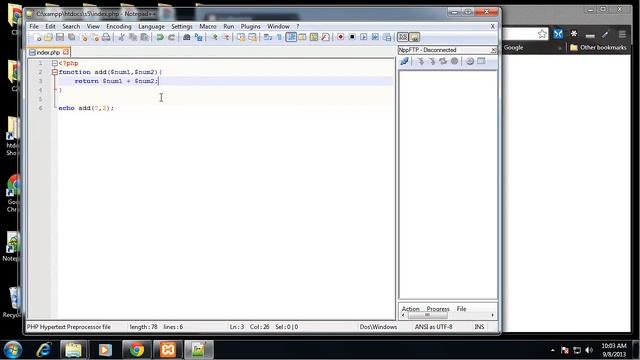Click the NppFTP Download file icon
Viewport: 640px width, 360px height.
pos(420,61)
